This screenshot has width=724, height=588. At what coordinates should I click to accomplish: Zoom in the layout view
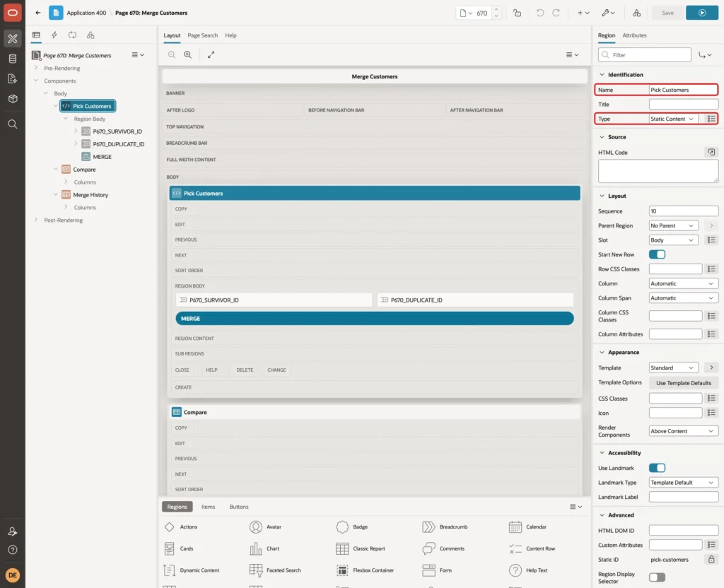pos(188,54)
